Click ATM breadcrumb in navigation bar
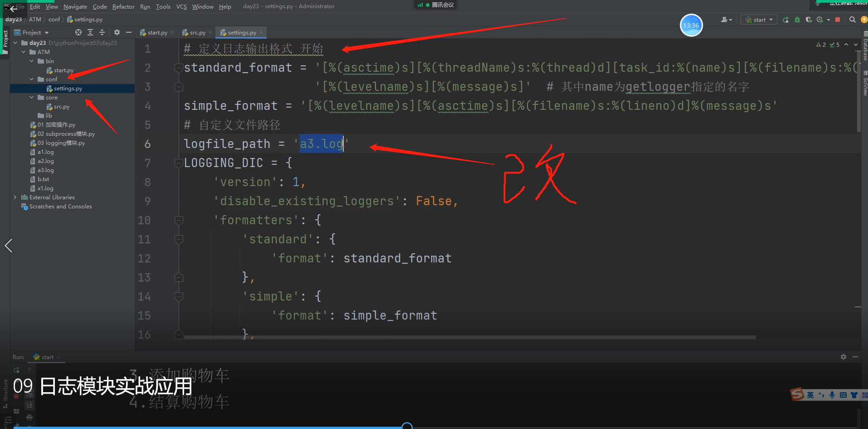The width and height of the screenshot is (868, 429). tap(35, 20)
